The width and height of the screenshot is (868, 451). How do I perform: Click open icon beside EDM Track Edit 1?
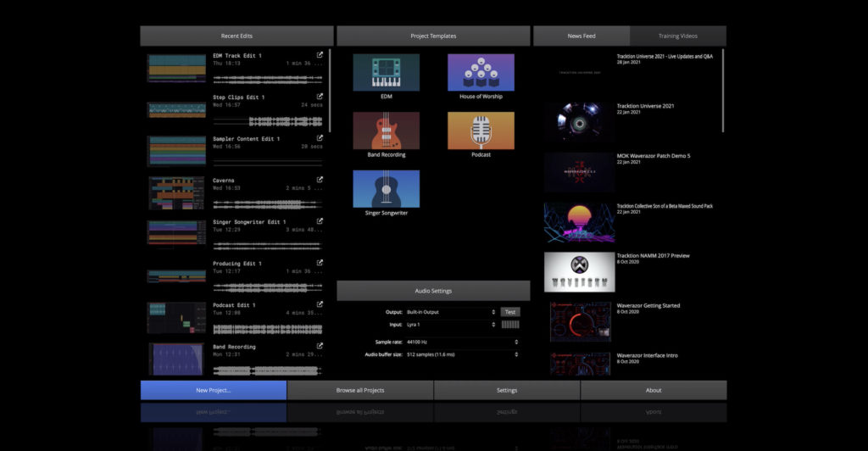point(320,55)
